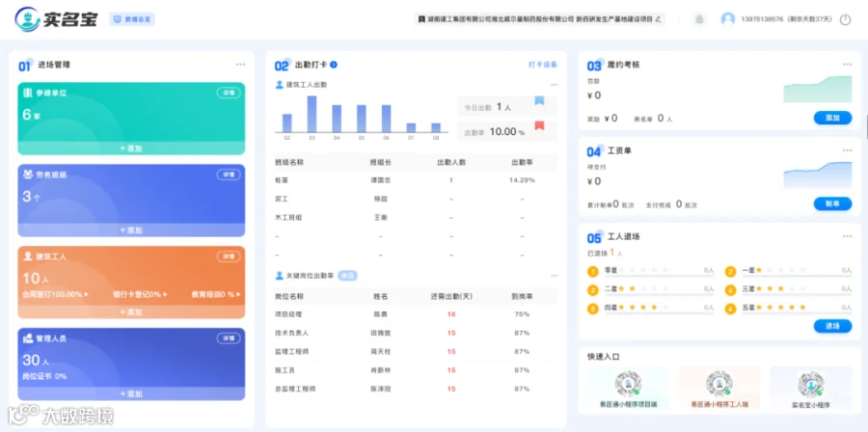Click the help icon next to 出勤打卡
The width and height of the screenshot is (868, 432).
[334, 65]
